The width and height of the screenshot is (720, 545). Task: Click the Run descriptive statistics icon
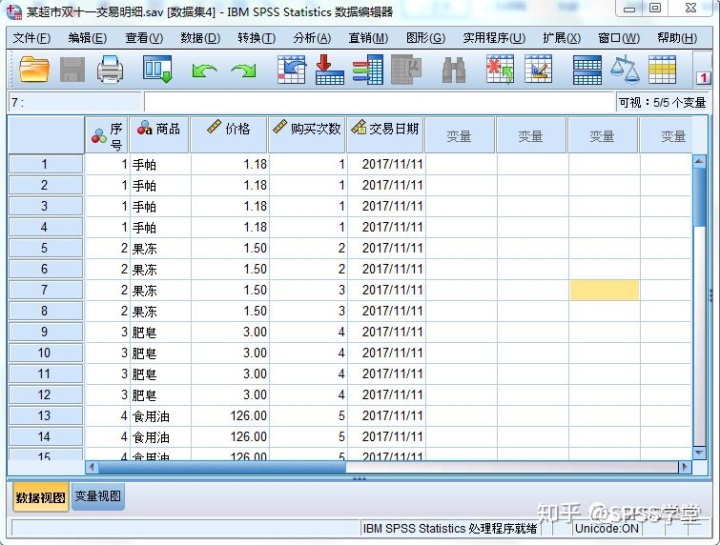pyautogui.click(x=406, y=69)
